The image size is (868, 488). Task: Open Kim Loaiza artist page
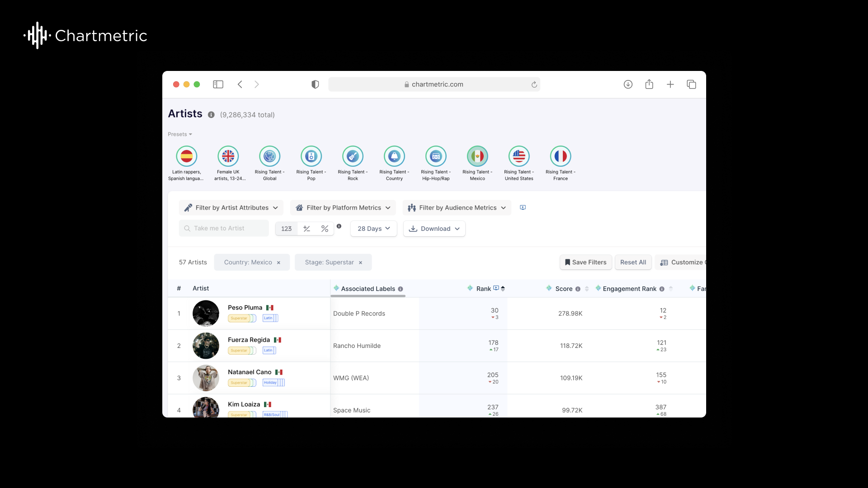244,404
